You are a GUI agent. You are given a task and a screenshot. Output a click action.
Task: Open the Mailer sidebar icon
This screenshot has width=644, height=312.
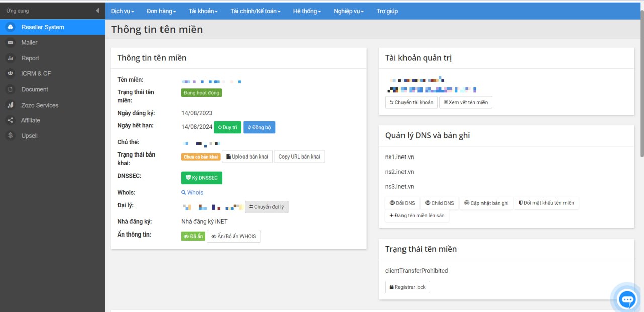click(x=10, y=43)
